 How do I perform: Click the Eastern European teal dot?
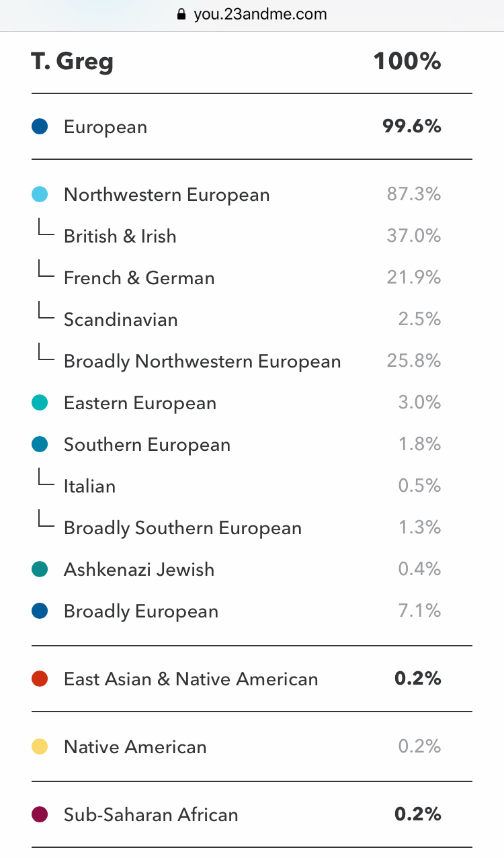point(40,402)
